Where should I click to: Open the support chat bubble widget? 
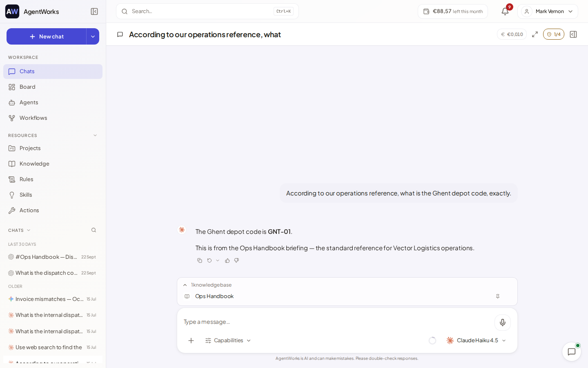click(572, 352)
